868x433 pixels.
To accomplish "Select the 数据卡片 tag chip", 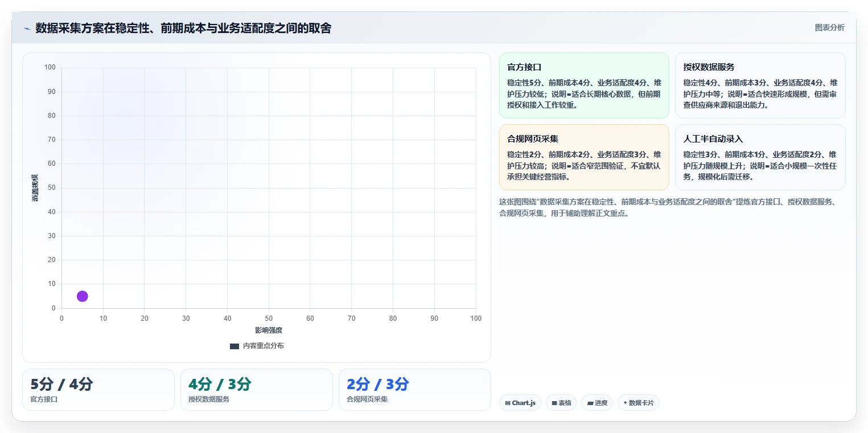I will tap(638, 403).
